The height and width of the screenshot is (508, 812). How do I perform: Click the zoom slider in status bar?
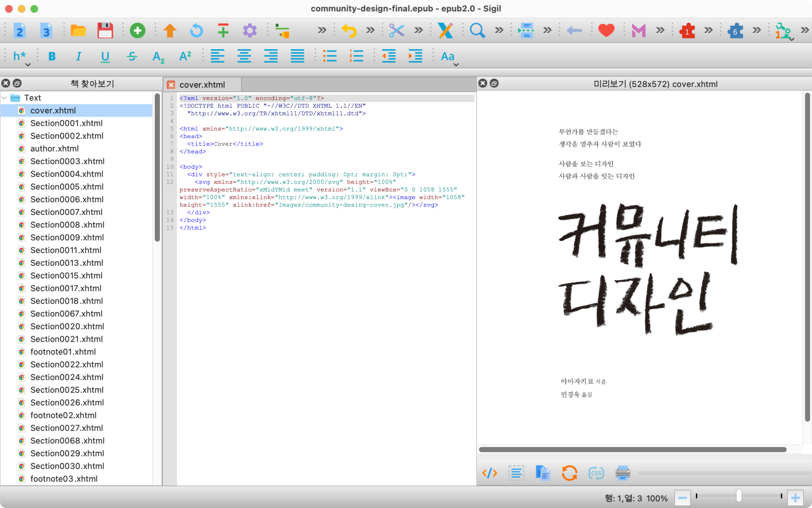coord(739,496)
